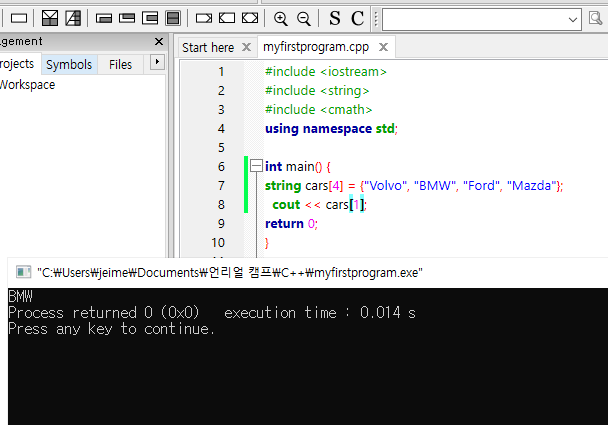Close the Start here tab
608x425 pixels.
[246, 47]
